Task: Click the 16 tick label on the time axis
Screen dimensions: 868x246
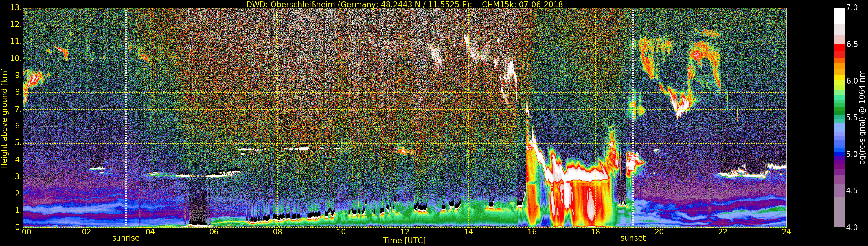Action: click(x=532, y=232)
